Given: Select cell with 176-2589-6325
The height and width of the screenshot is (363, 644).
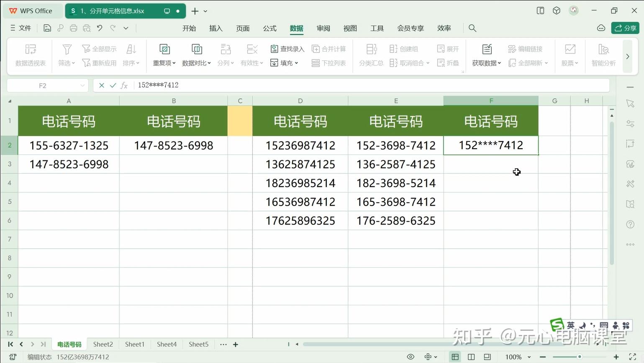Looking at the screenshot, I should [x=396, y=221].
